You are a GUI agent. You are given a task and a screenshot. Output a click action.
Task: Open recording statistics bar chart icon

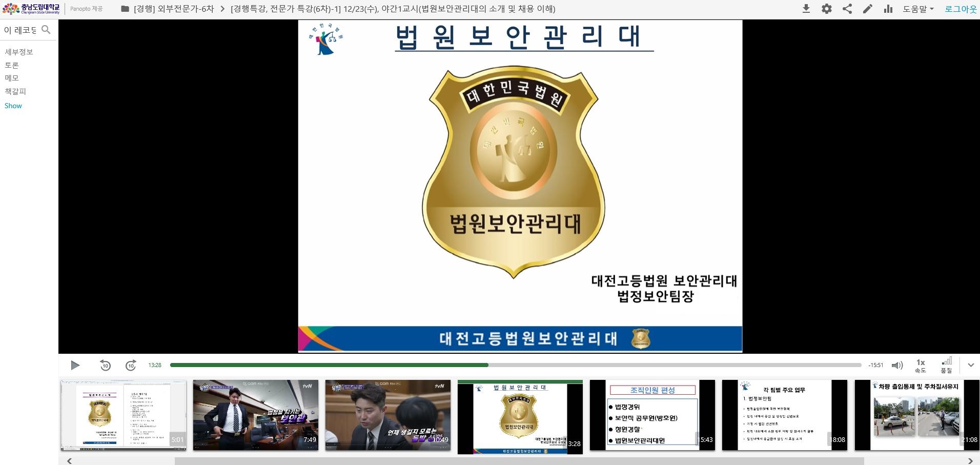coord(888,9)
